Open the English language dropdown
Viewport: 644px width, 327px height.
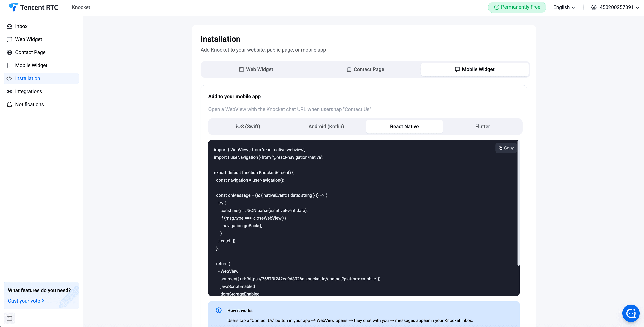(564, 7)
